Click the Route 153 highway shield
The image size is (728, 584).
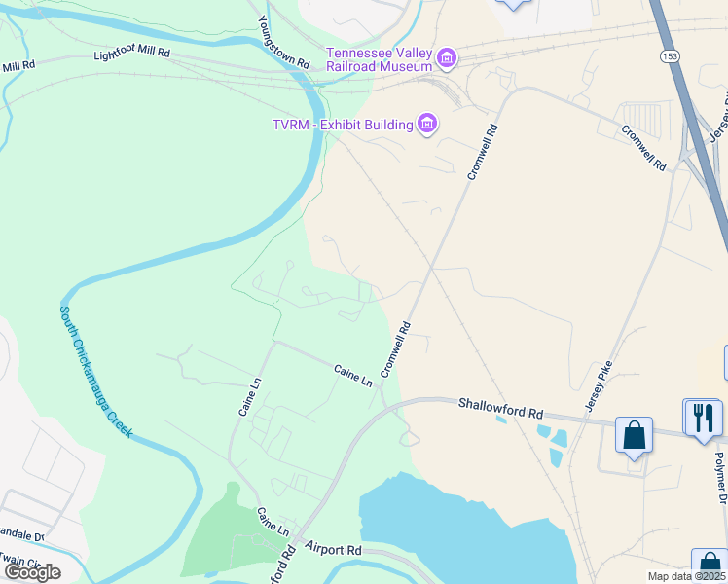(x=670, y=56)
